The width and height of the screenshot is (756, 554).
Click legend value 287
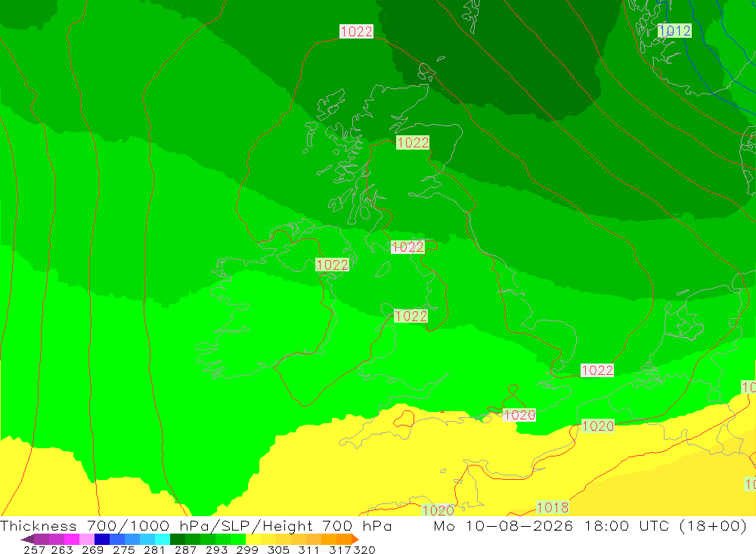[x=186, y=550]
